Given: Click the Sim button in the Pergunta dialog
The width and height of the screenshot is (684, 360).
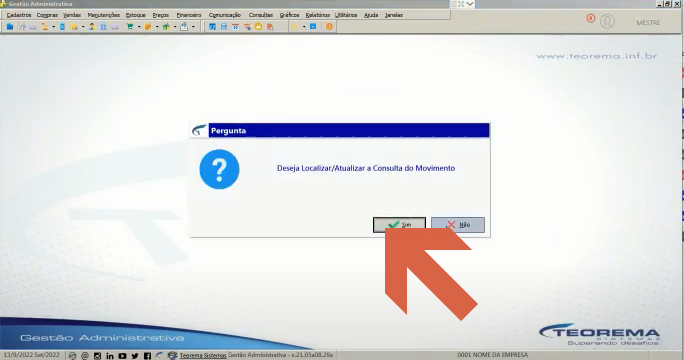Looking at the screenshot, I should (399, 225).
